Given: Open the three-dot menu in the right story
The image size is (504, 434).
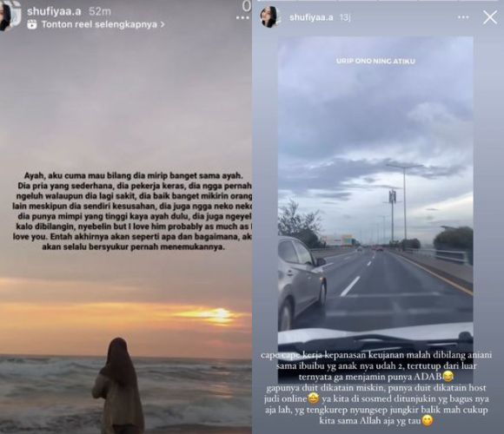Looking at the screenshot, I should 463,17.
